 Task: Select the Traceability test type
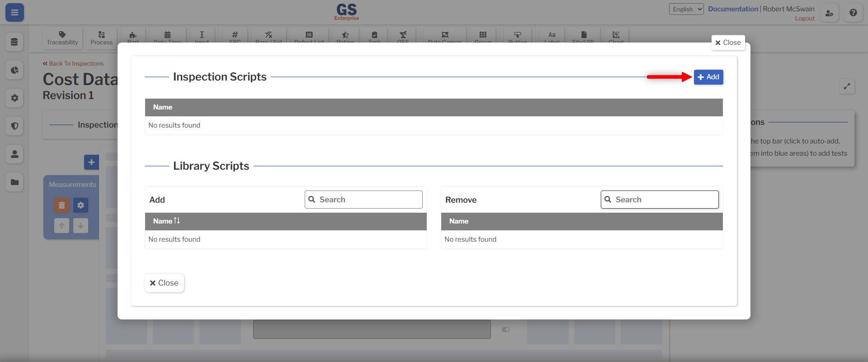tap(62, 38)
